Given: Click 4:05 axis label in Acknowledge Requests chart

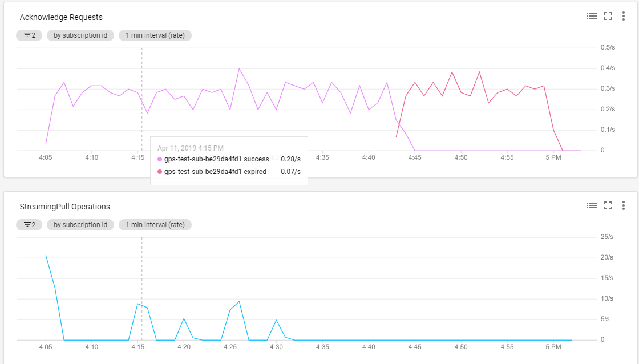Looking at the screenshot, I should pyautogui.click(x=46, y=157).
